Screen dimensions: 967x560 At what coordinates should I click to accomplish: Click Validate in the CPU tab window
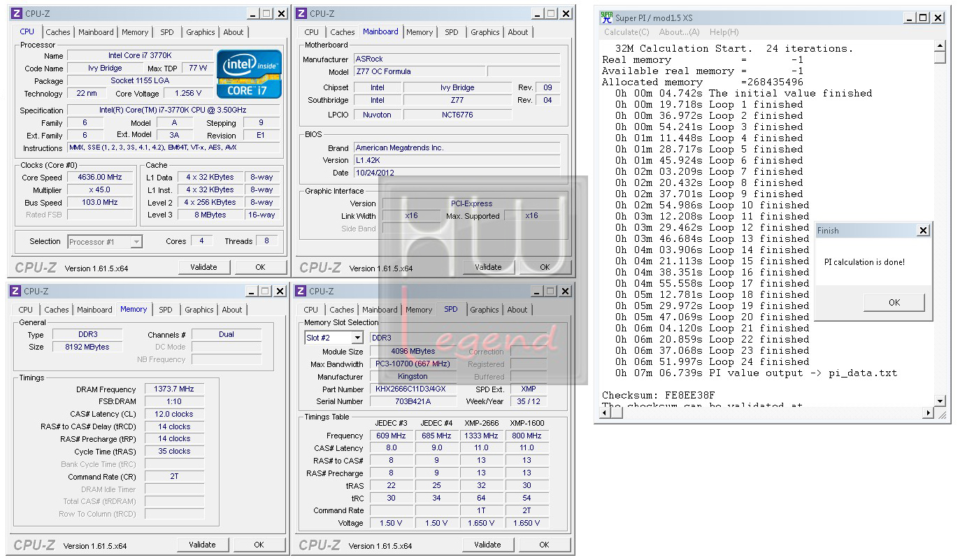(203, 267)
